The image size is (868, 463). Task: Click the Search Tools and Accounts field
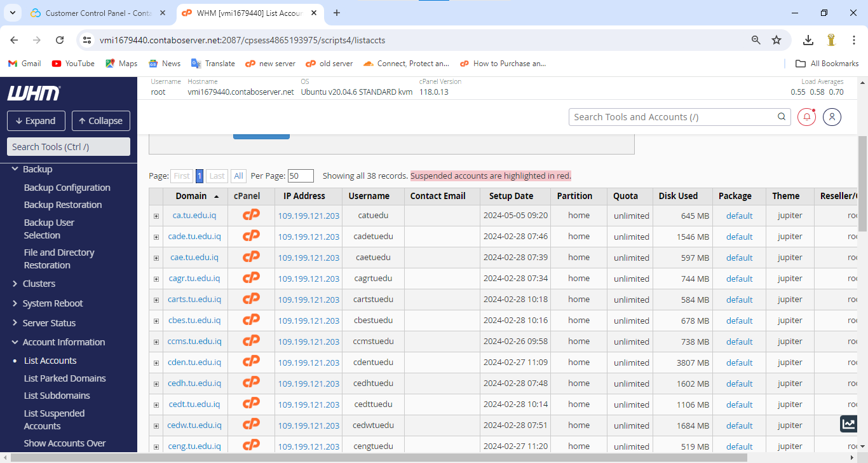(x=672, y=117)
